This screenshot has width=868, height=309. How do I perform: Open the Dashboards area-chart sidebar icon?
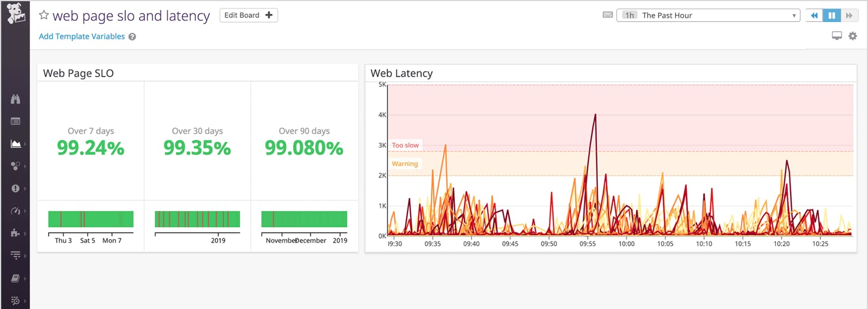pyautogui.click(x=16, y=144)
